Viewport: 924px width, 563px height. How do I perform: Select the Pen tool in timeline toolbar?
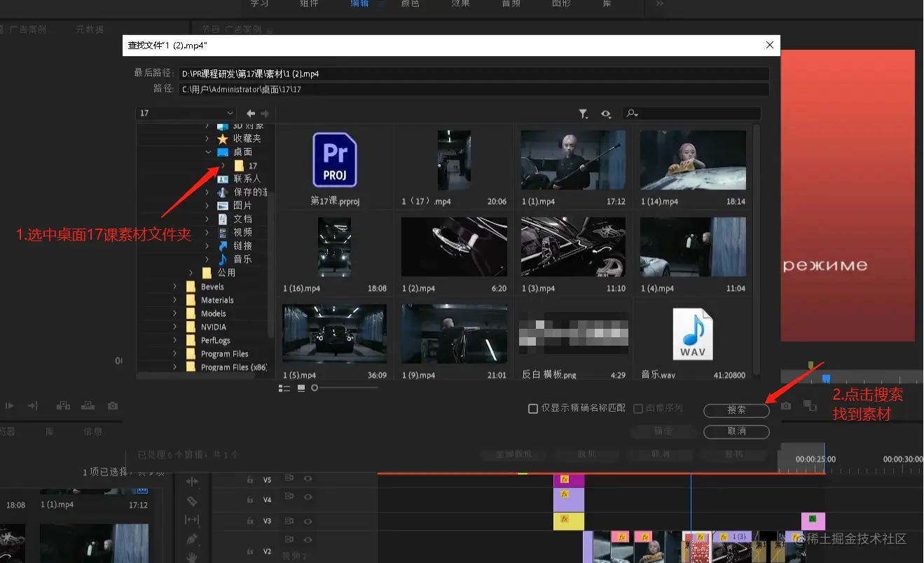192,539
